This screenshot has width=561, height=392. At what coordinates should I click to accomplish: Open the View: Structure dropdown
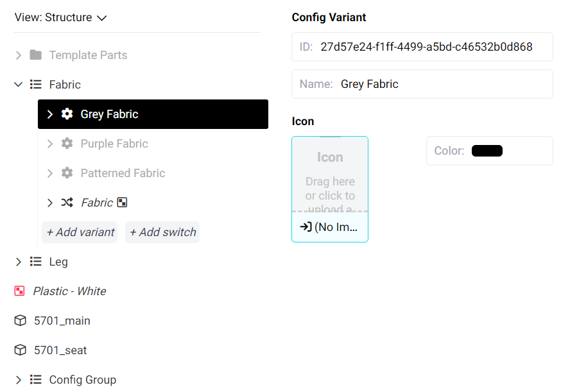(60, 18)
